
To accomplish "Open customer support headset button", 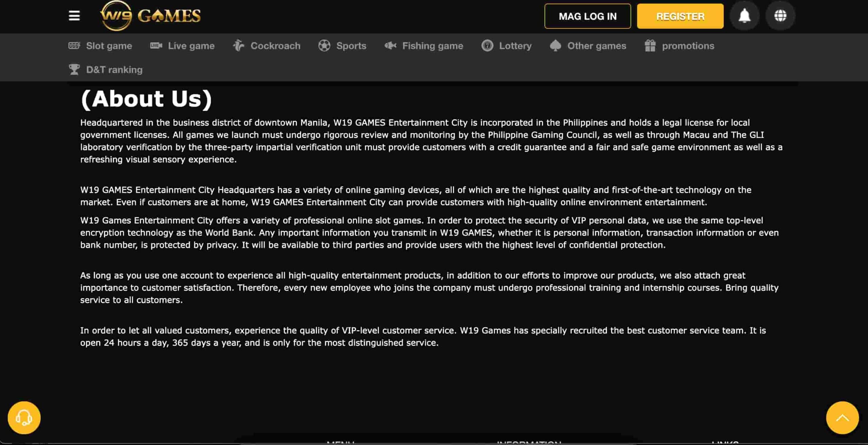I will (x=24, y=418).
